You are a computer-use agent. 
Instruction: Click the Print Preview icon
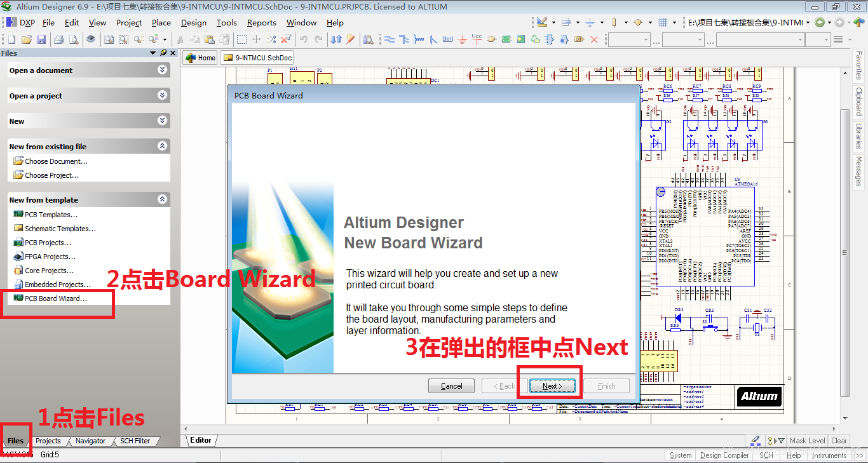click(74, 39)
